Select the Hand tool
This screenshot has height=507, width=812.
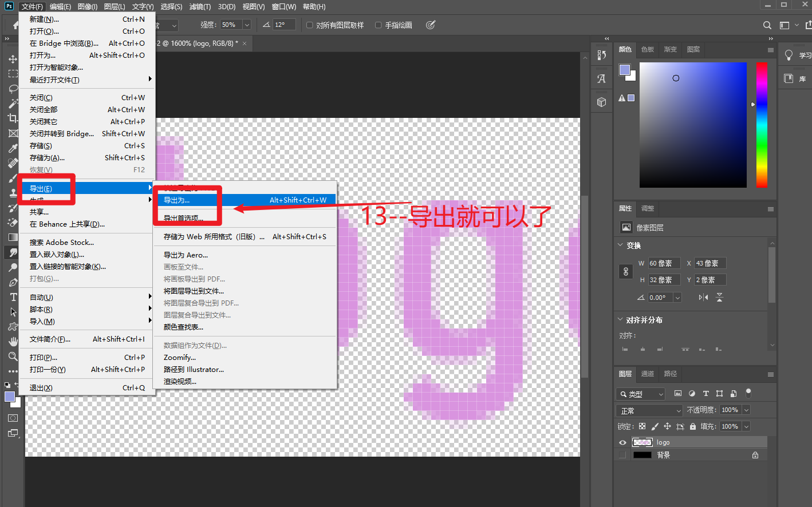coord(13,342)
